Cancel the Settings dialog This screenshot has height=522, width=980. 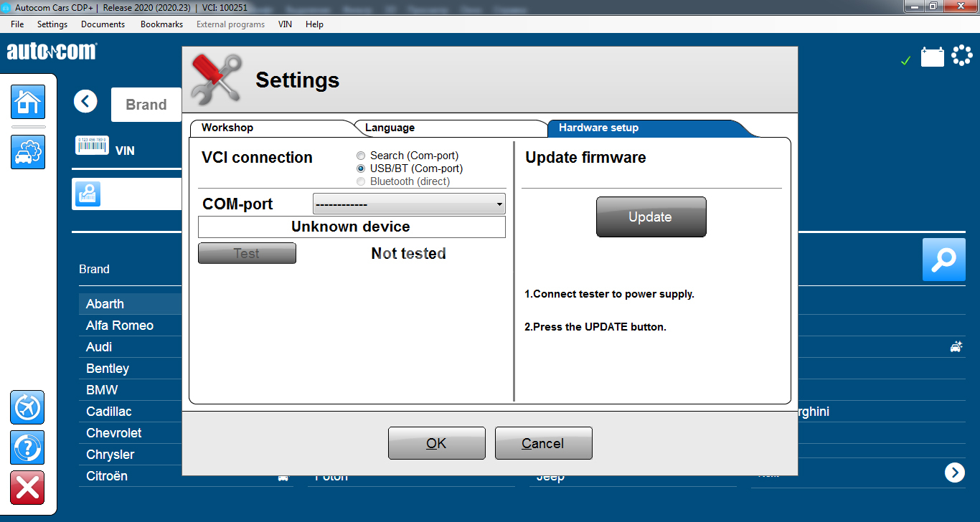click(x=544, y=443)
